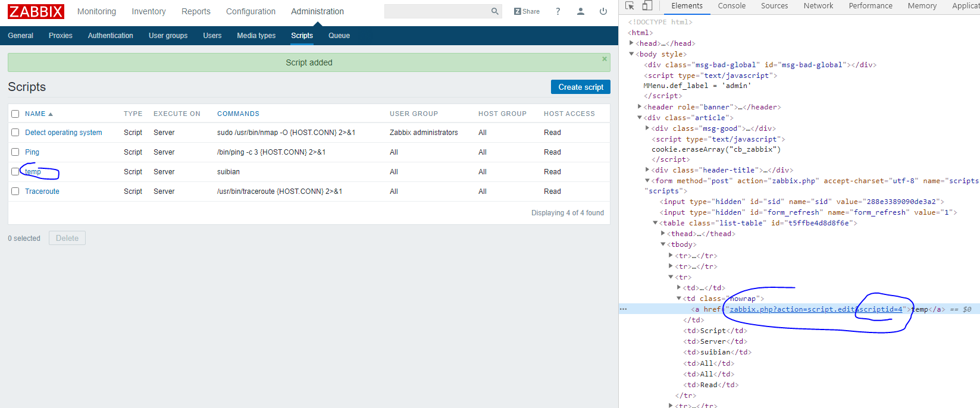
Task: Click the Delete button
Action: click(x=67, y=238)
